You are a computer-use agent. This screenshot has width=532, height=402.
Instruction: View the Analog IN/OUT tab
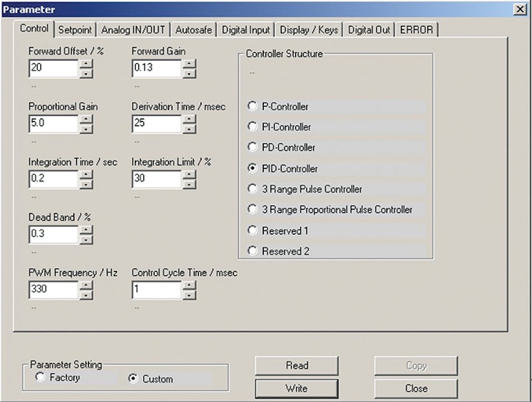tap(133, 29)
